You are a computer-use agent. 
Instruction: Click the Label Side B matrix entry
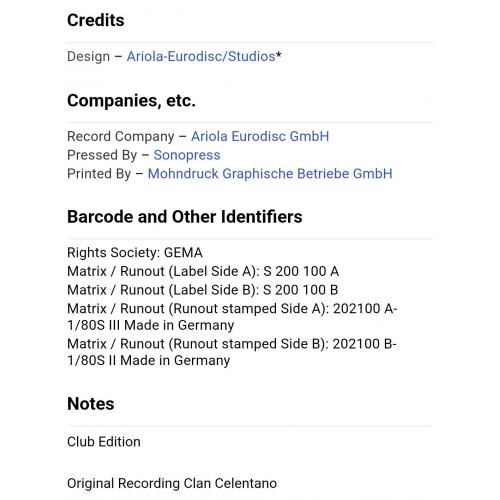click(x=203, y=290)
